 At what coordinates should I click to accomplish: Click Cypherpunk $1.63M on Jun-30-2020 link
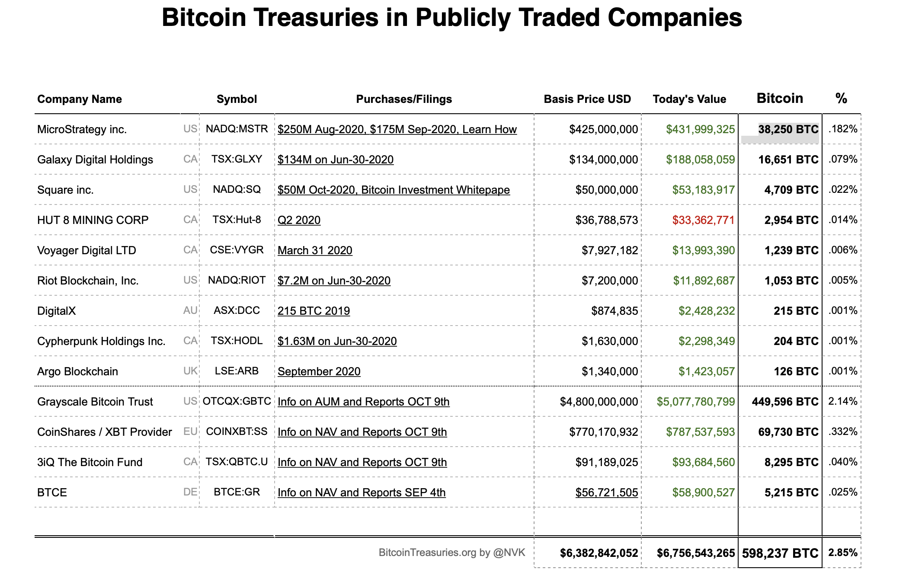(x=337, y=341)
